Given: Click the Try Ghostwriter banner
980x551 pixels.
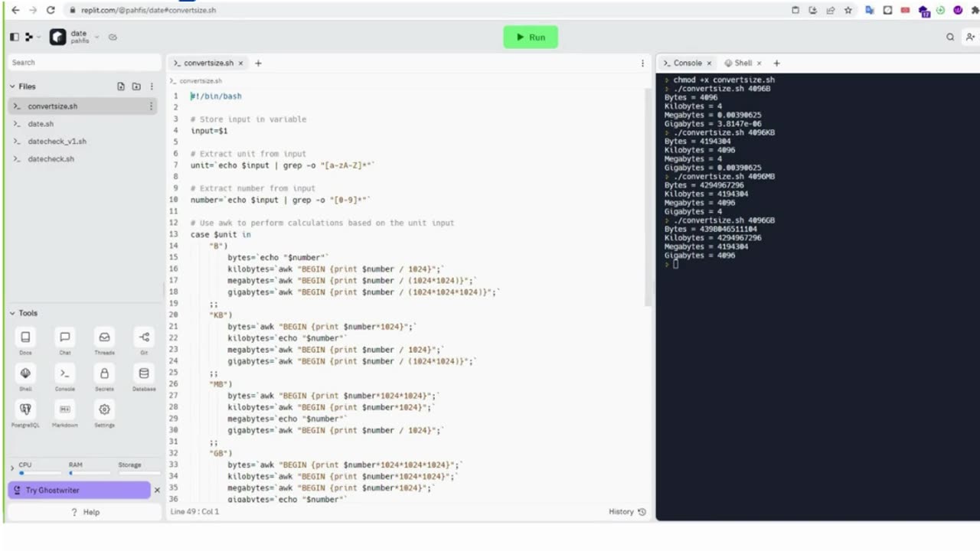Looking at the screenshot, I should tap(79, 490).
